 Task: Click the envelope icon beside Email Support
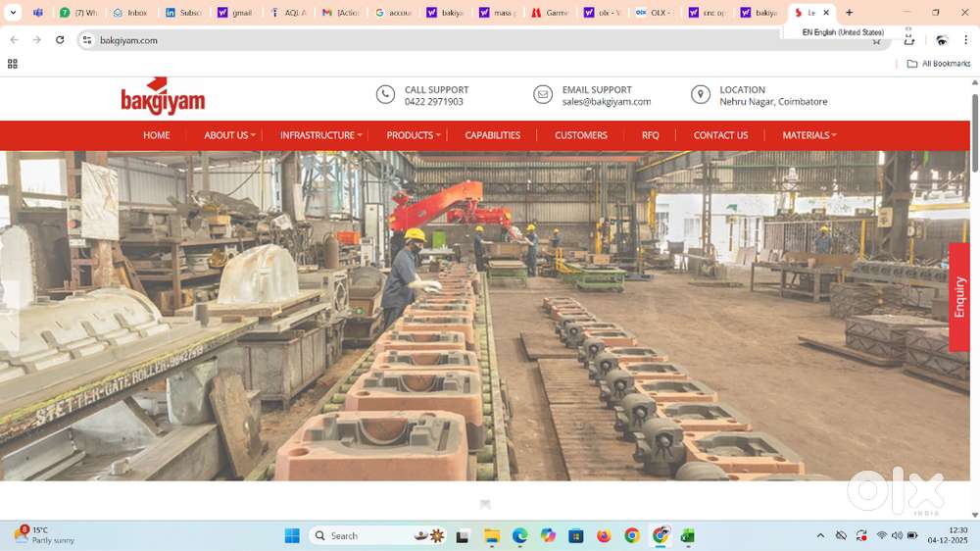point(543,94)
